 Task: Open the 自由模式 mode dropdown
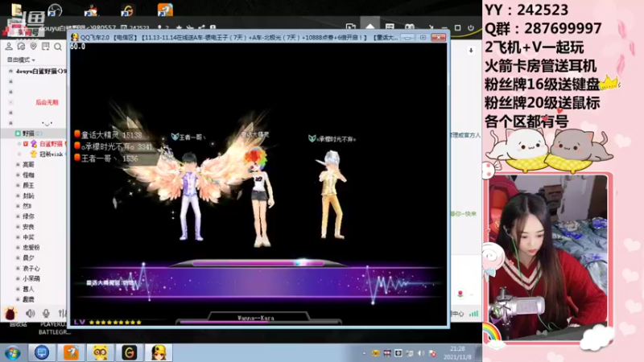21,60
